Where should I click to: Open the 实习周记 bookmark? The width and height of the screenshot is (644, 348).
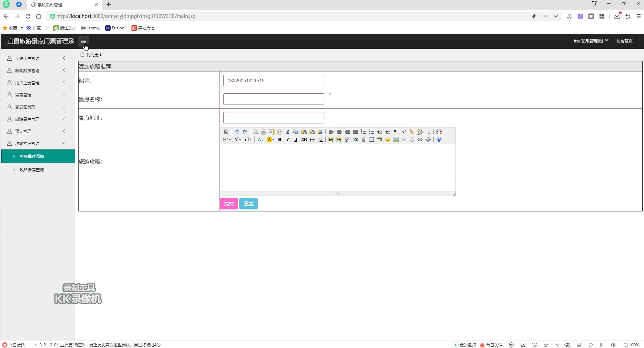click(143, 28)
